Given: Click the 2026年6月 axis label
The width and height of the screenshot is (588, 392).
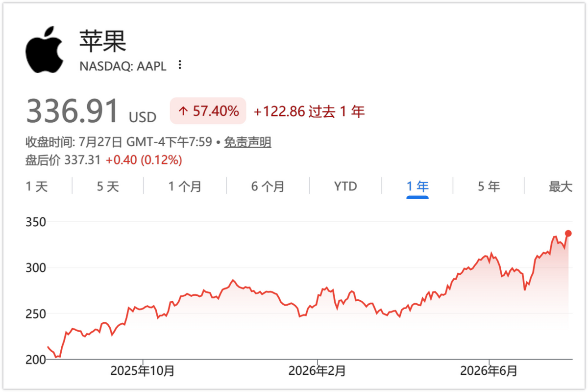Looking at the screenshot, I should pyautogui.click(x=489, y=371).
